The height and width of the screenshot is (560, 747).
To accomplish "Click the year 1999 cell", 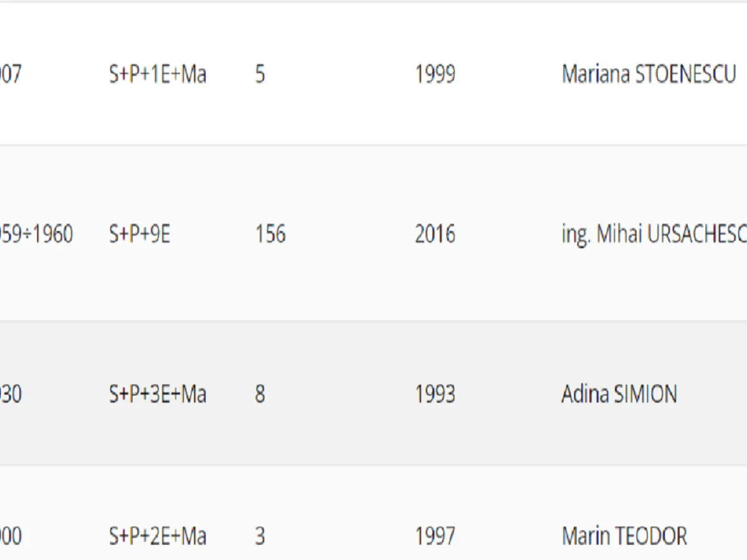I will click(x=435, y=75).
